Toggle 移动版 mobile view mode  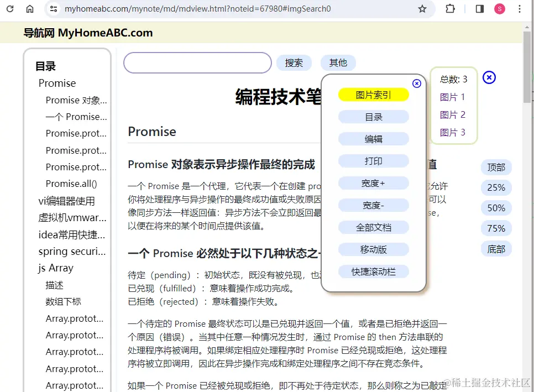374,249
